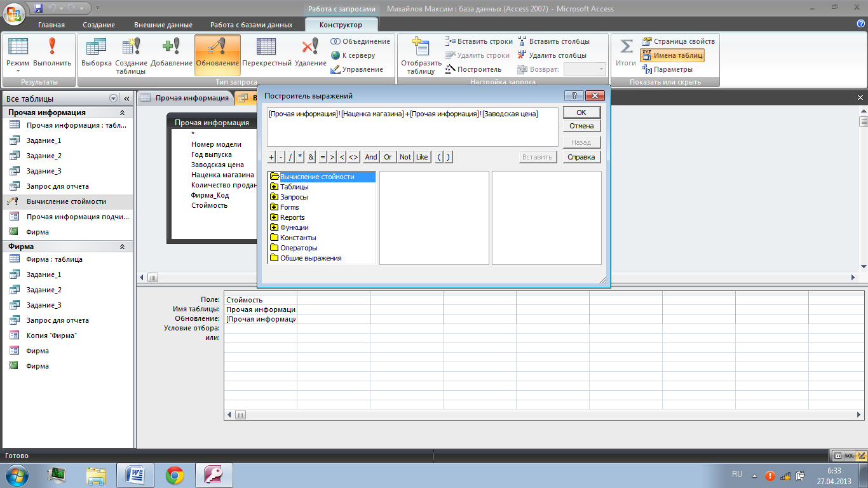Collapse the Прочая информация navigation group
Viewport: 868px width, 488px height.
click(123, 112)
